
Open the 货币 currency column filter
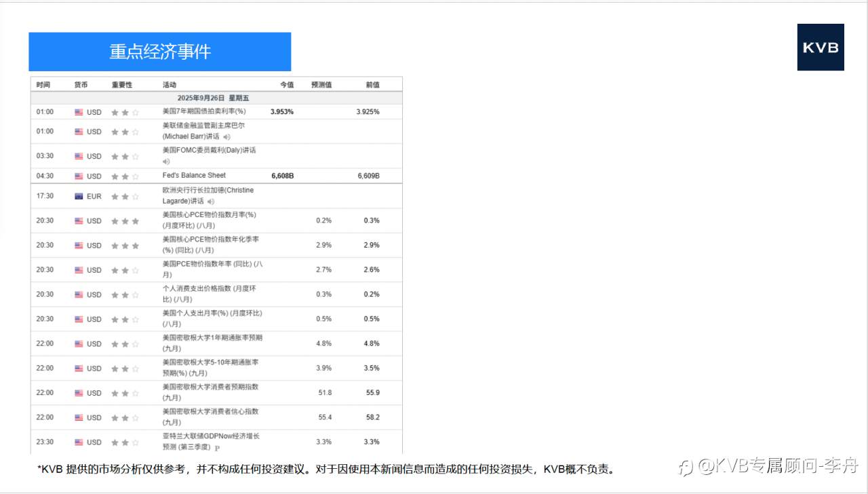[x=81, y=84]
